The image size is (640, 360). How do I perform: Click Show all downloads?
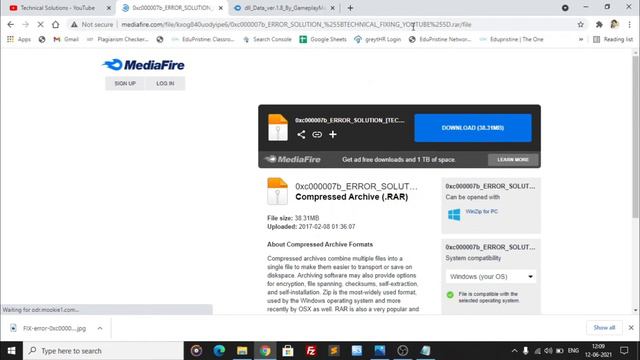(604, 328)
